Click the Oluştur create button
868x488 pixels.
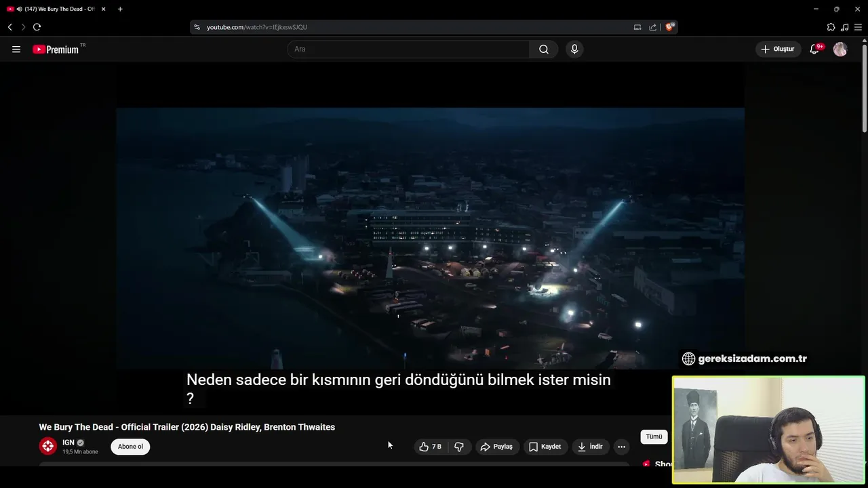[x=778, y=49]
